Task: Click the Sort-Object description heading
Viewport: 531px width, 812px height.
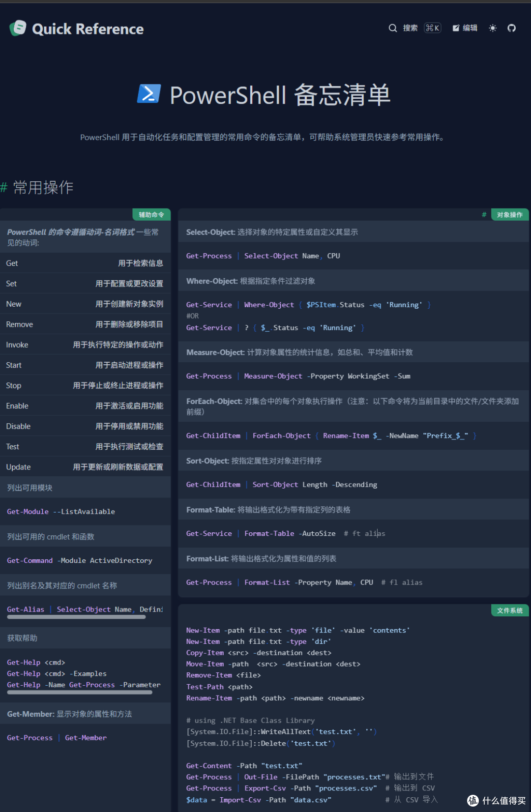Action: (x=254, y=461)
